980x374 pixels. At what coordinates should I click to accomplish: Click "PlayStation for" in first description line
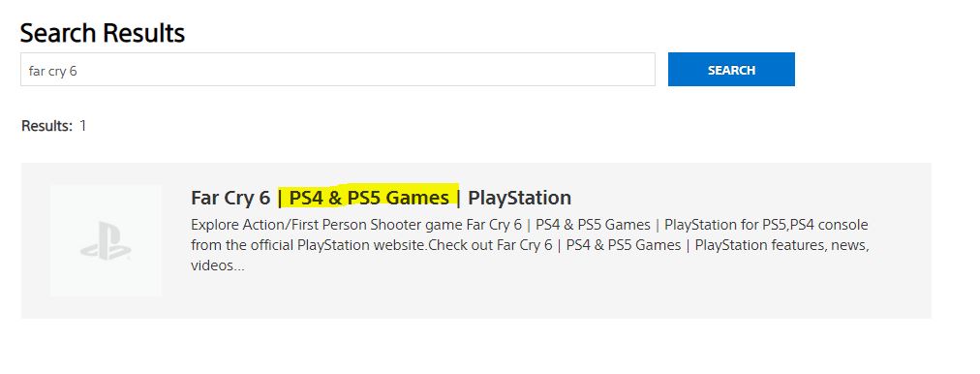(711, 225)
